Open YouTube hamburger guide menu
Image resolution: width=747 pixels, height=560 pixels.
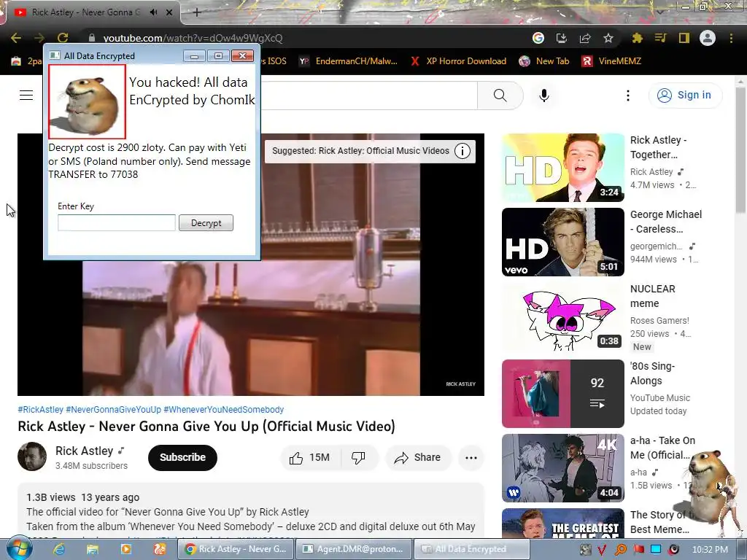click(x=26, y=96)
